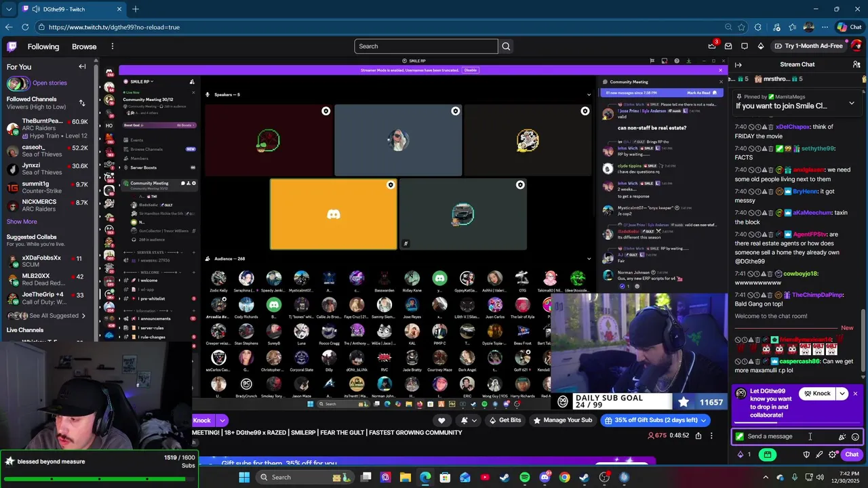Image resolution: width=868 pixels, height=488 pixels.
Task: Sort followed channels with the arrows icon
Action: tap(82, 103)
